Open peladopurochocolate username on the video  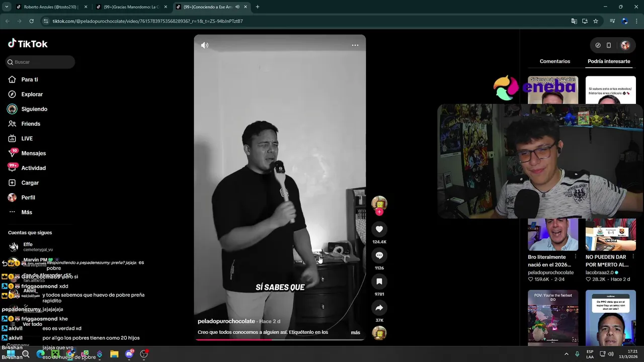coord(226,321)
